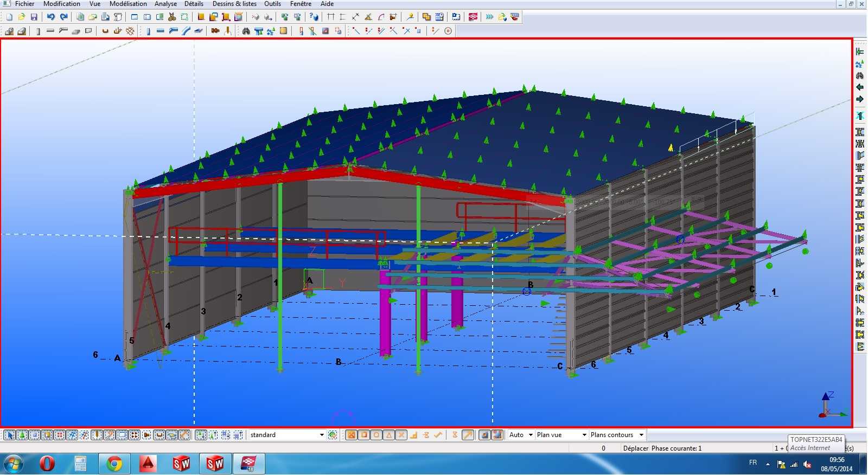Go to previous view with left arrow
Viewport: 868px width, 475px height.
(x=860, y=87)
